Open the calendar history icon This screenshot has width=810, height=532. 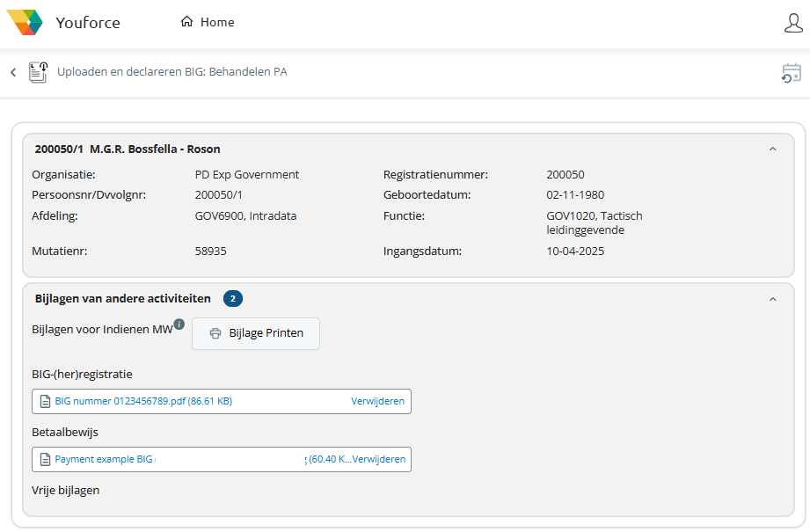click(792, 73)
